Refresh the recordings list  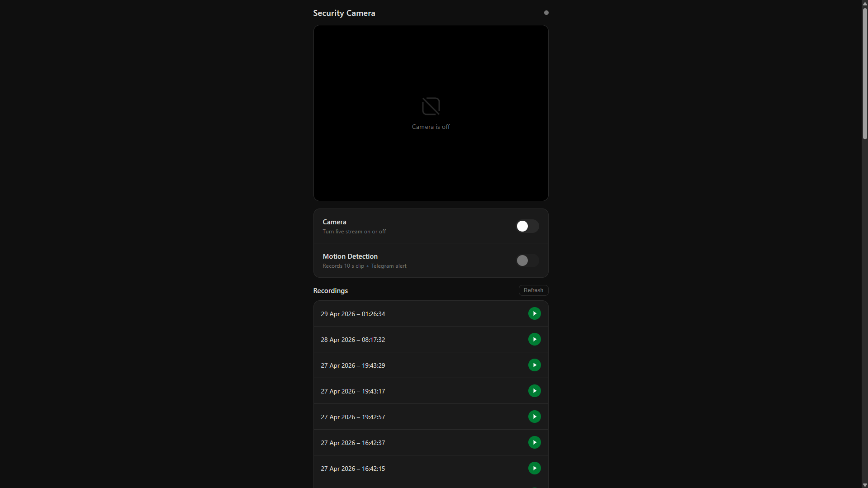(x=533, y=290)
